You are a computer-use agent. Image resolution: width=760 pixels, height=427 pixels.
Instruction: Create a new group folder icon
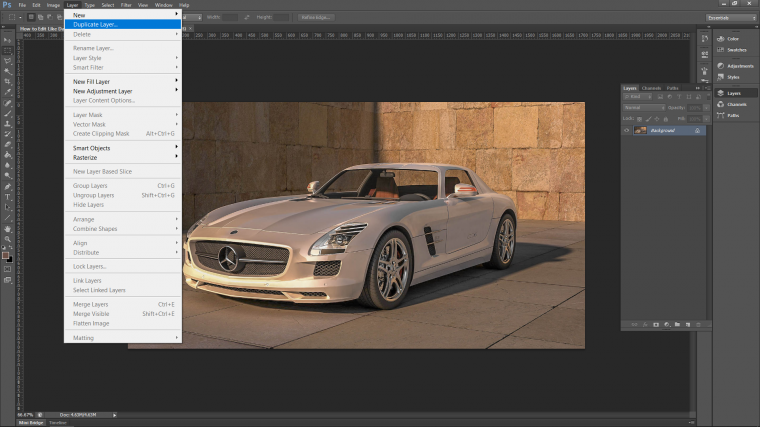coord(677,325)
